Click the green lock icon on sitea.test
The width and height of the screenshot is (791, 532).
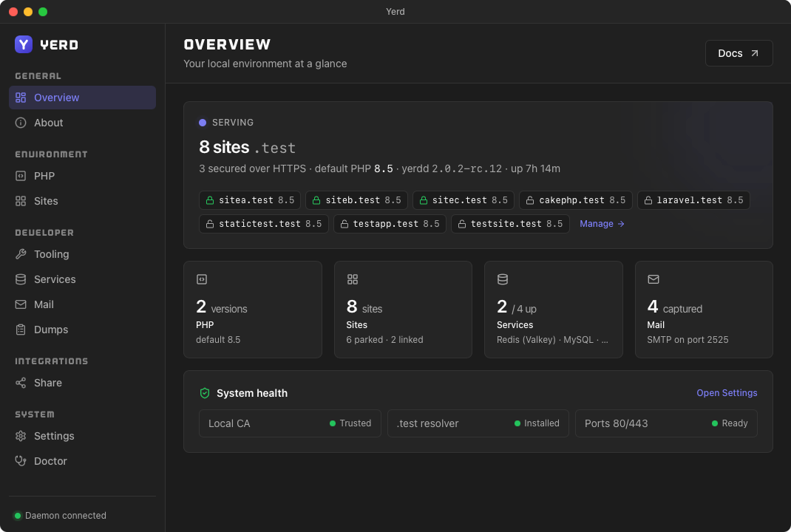210,200
